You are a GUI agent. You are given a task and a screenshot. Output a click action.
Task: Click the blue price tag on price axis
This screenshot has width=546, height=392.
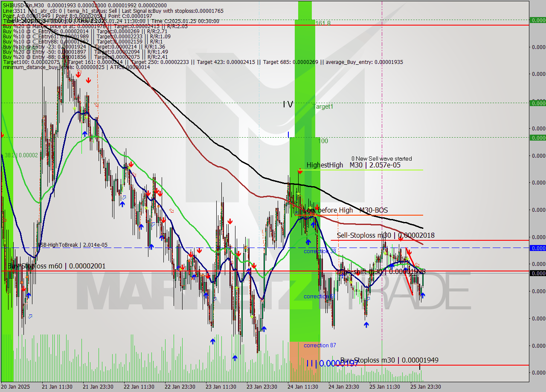[x=537, y=248]
